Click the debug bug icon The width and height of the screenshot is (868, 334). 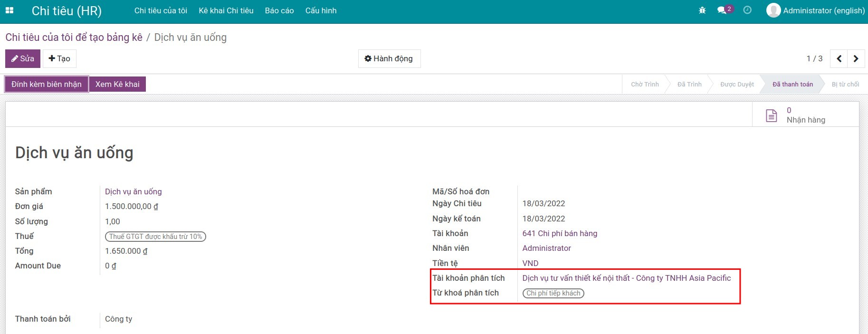click(702, 10)
